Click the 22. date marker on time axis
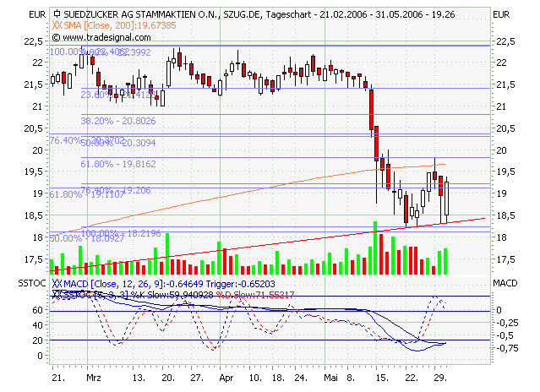 [x=412, y=378]
